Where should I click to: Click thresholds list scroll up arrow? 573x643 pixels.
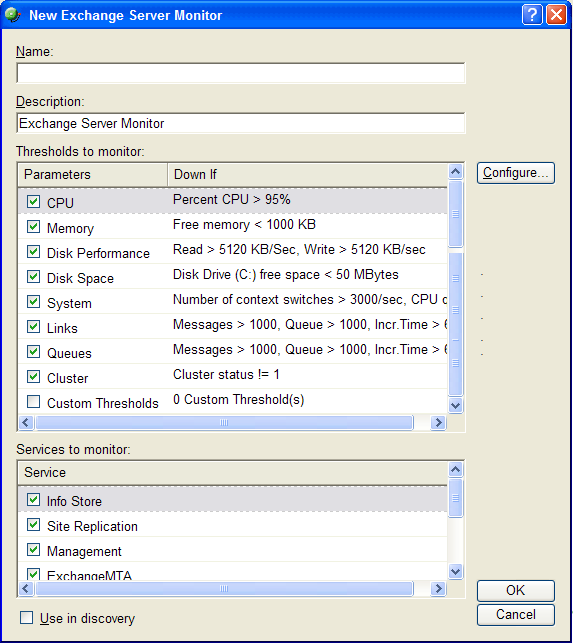point(455,171)
